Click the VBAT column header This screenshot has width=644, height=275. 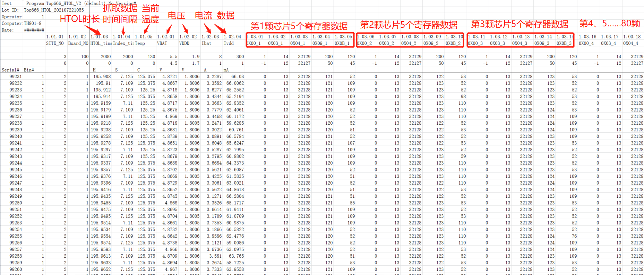[162, 43]
